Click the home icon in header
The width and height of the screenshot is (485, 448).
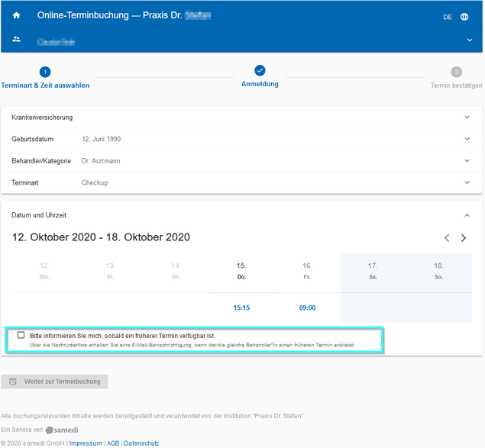pyautogui.click(x=16, y=16)
